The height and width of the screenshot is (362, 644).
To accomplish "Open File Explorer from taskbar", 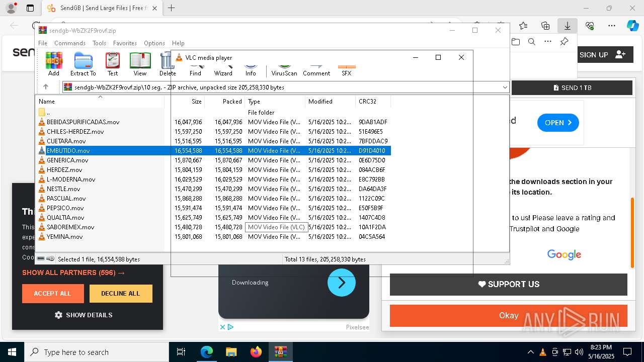I will tap(231, 352).
